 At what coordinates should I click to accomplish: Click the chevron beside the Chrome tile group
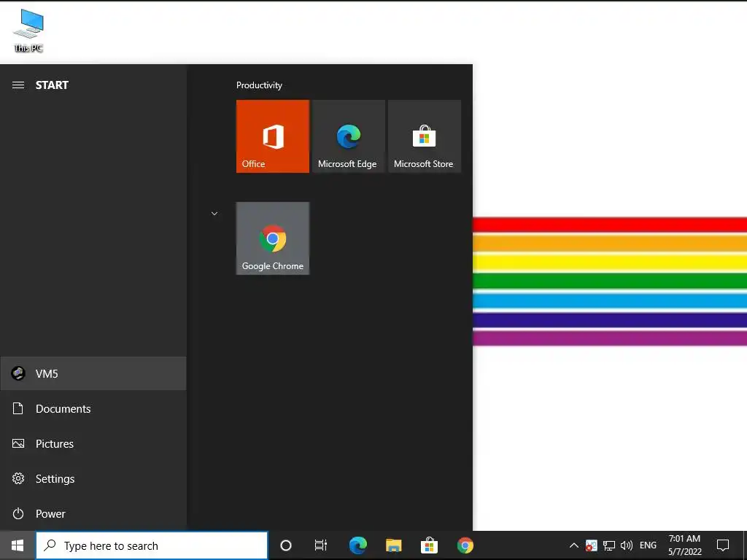point(214,214)
